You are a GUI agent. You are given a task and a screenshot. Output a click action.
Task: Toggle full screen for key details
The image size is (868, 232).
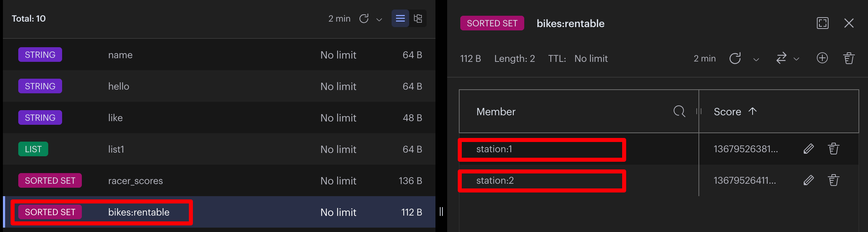pos(823,23)
